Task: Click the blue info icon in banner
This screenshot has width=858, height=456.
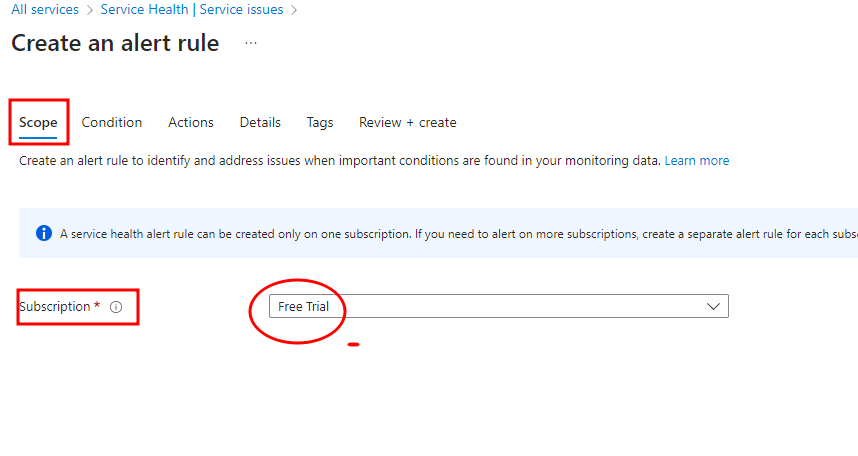Action: coord(44,233)
